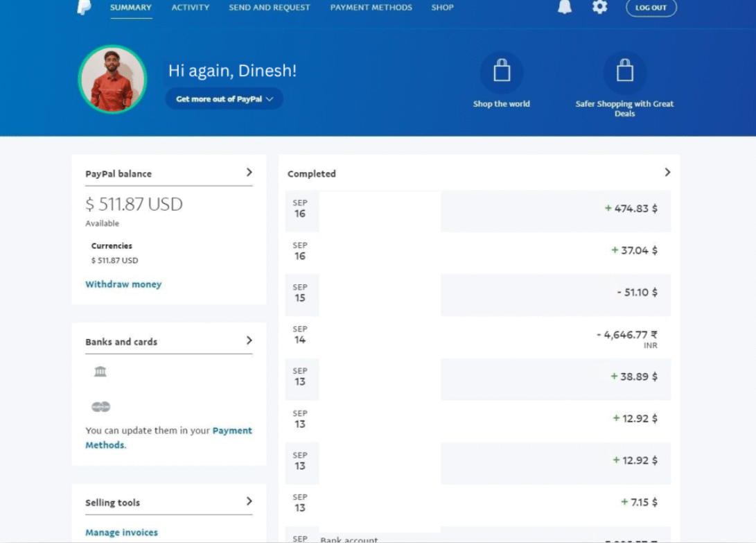
Task: Open the Completed transactions arrow
Action: 667,172
